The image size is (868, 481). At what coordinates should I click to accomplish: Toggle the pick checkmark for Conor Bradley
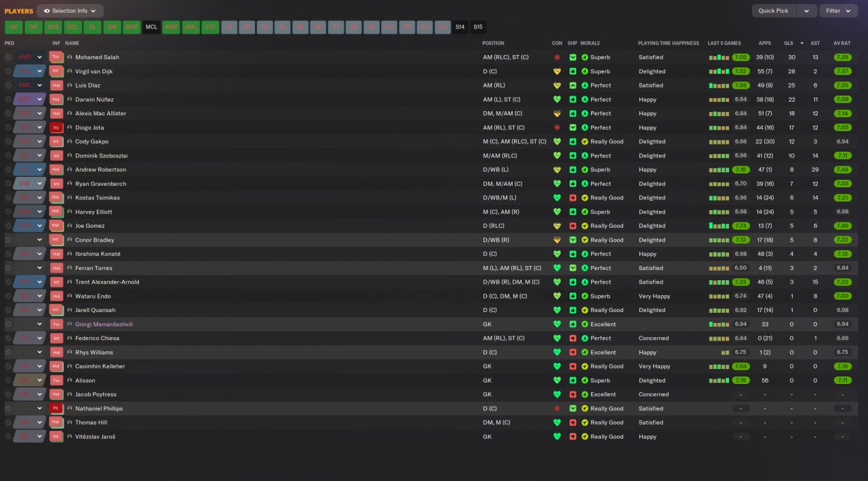pyautogui.click(x=8, y=240)
